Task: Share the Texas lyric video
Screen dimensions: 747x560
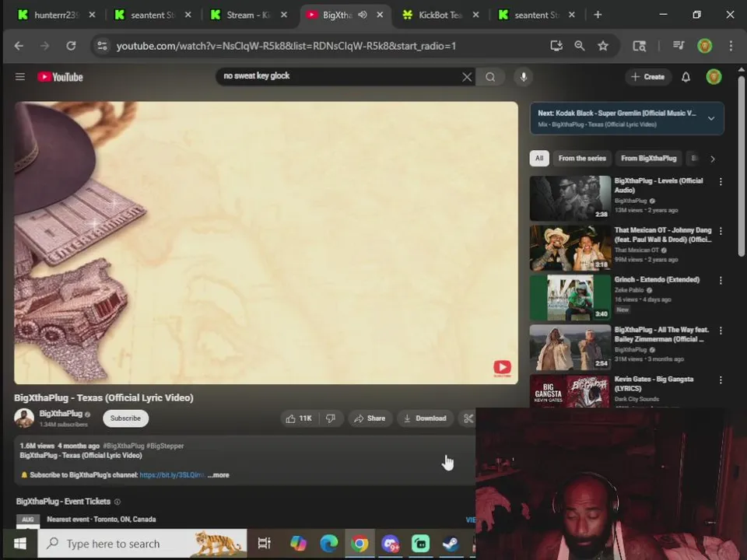Action: pyautogui.click(x=370, y=418)
